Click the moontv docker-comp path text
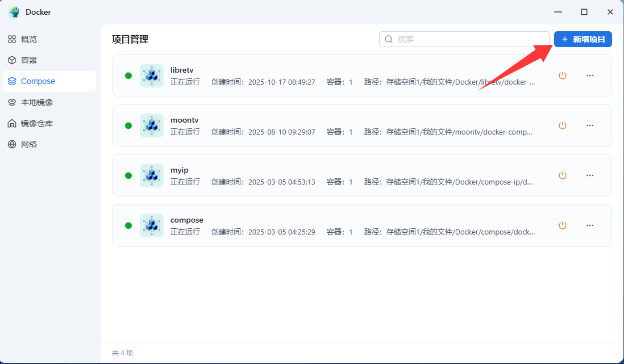The image size is (624, 364). coord(448,132)
